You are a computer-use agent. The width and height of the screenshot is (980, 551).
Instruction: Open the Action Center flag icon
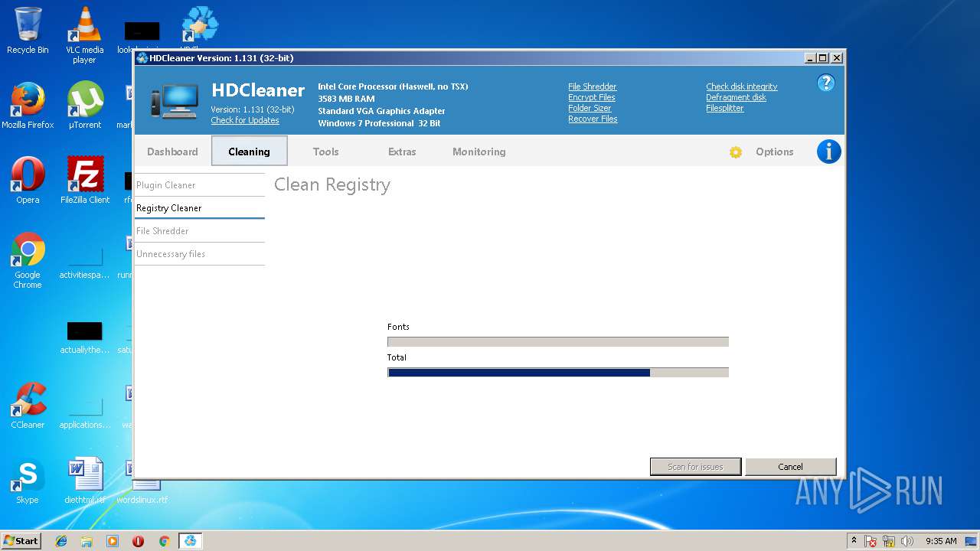click(x=871, y=541)
